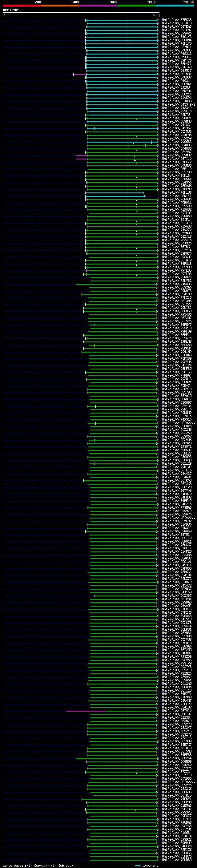Open hit UniRef100_Q40052
Viewport: 197px width, 868px height.
177,606
